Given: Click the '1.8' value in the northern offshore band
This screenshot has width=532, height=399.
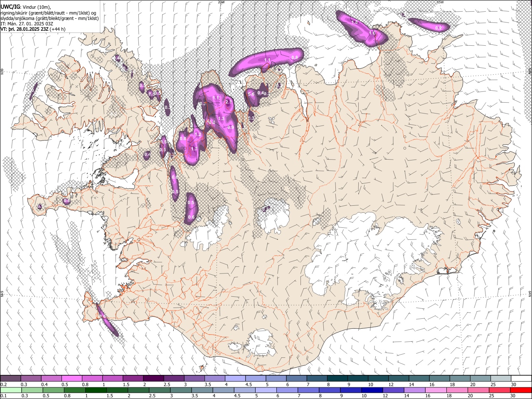Looking at the screenshot, I should (x=355, y=22).
